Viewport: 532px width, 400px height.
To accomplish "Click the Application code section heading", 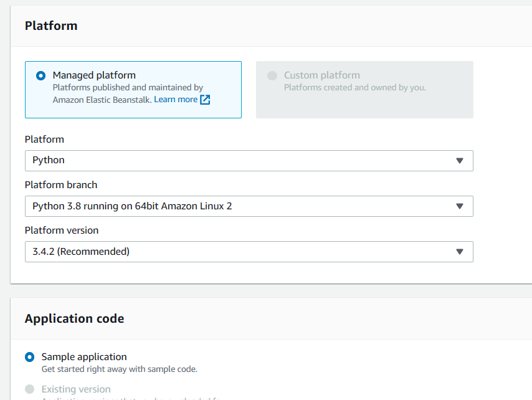I will [x=74, y=318].
